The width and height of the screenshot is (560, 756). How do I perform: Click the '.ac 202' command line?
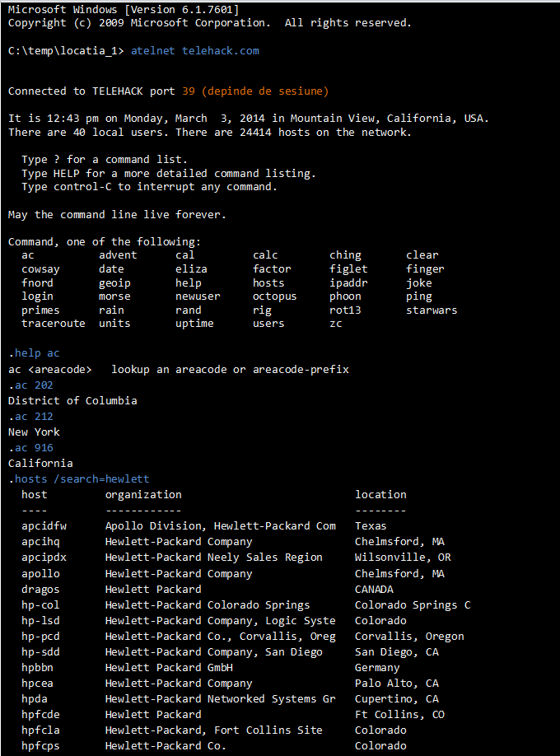[30, 385]
